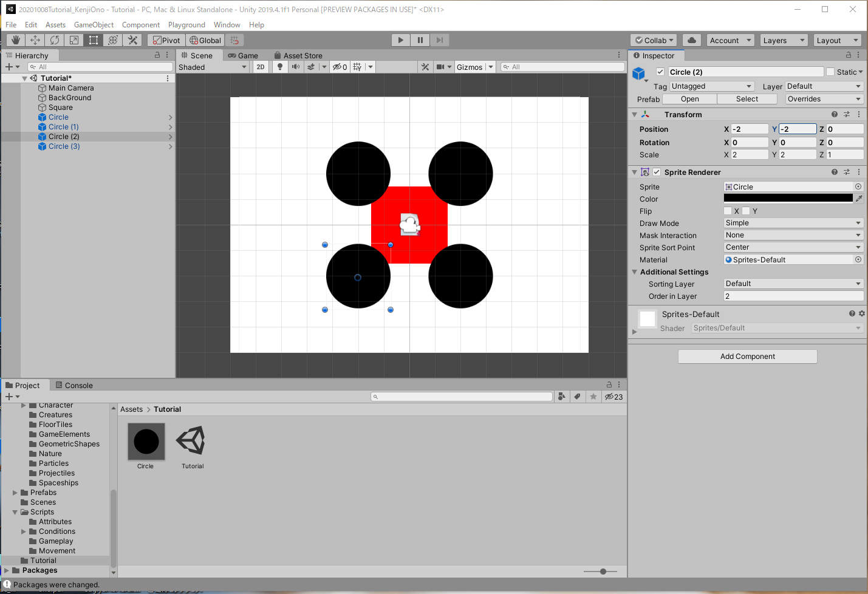Click prefab Open button
The width and height of the screenshot is (868, 594).
(690, 99)
